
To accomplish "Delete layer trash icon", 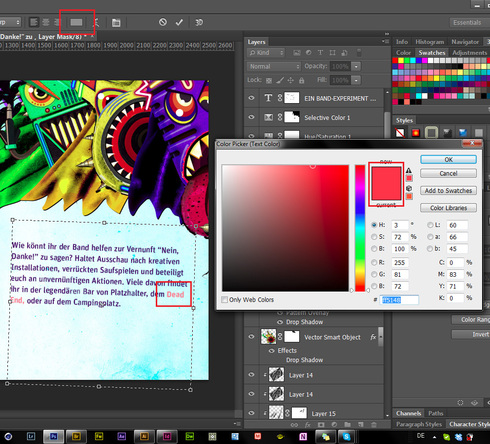I will click(x=374, y=425).
